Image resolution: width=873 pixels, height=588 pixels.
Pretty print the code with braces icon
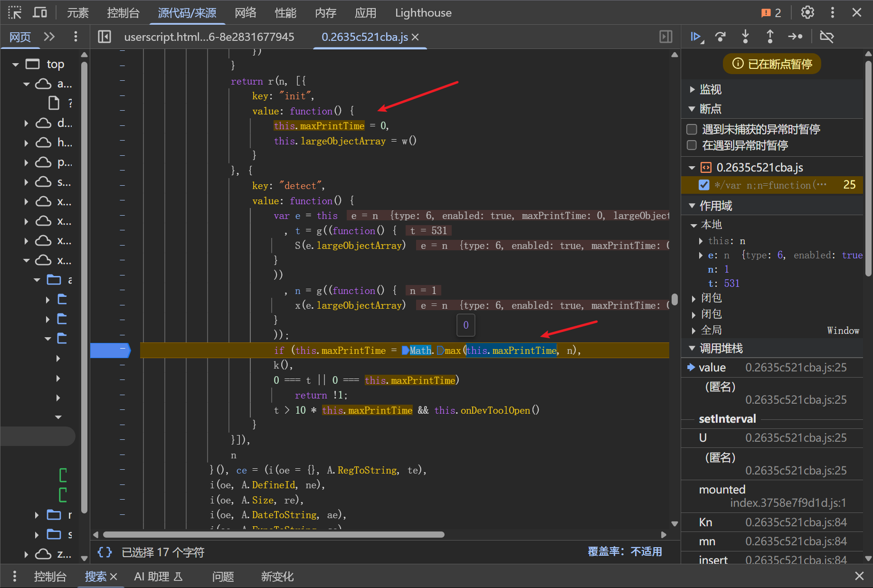[x=104, y=552]
